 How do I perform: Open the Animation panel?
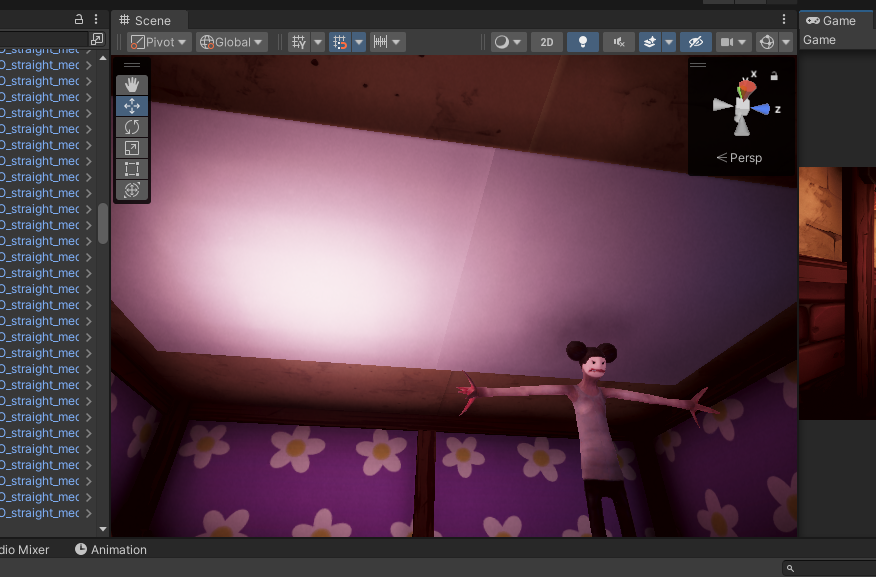tap(110, 549)
